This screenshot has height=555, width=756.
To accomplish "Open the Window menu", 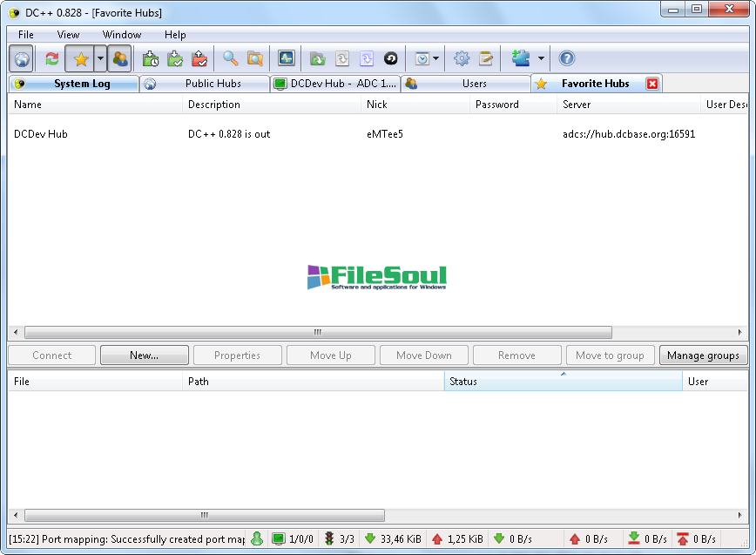I will pyautogui.click(x=122, y=35).
